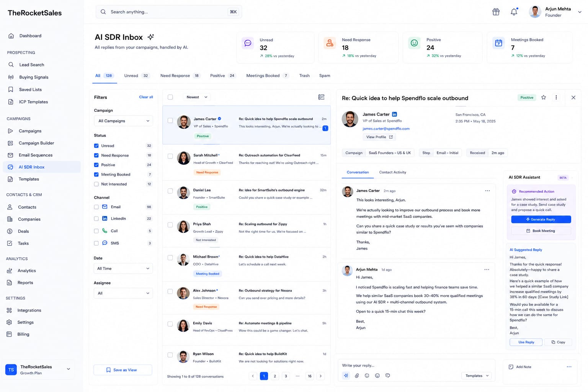Open Emily Davis's CloudPress conversation
Screen dimensions: 588x392
247,329
